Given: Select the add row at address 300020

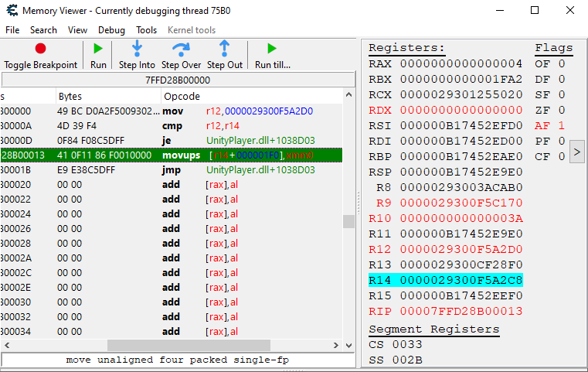Looking at the screenshot, I should (172, 184).
